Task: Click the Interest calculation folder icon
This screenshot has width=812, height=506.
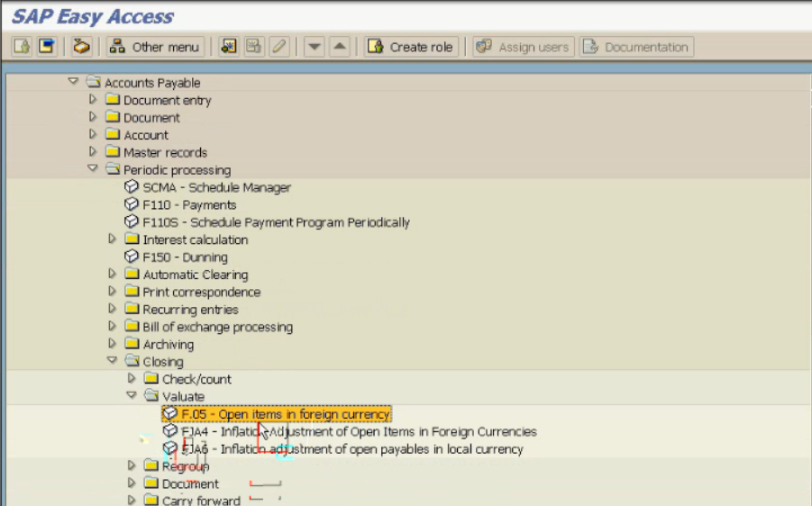Action: pyautogui.click(x=132, y=239)
